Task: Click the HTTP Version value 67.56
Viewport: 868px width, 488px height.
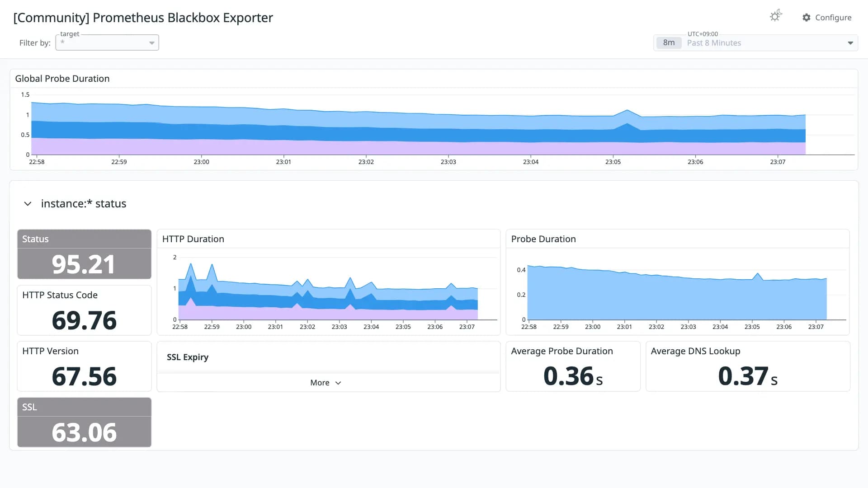Action: 84,376
